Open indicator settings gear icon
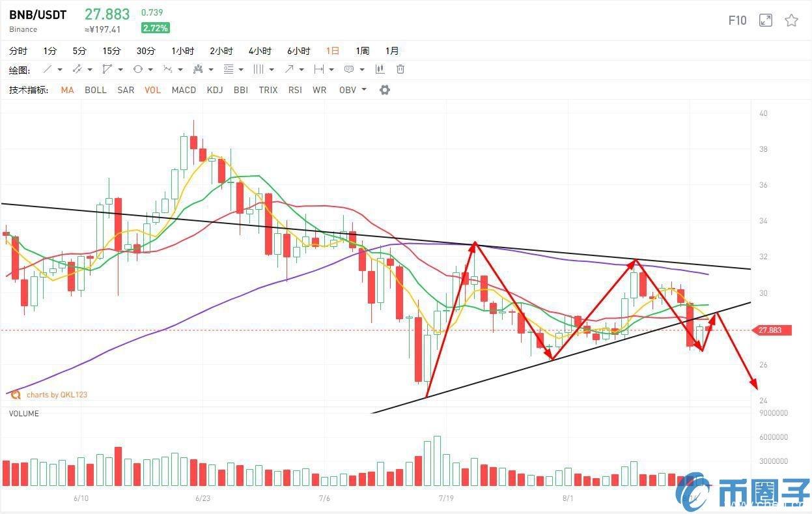The image size is (812, 514). [385, 90]
